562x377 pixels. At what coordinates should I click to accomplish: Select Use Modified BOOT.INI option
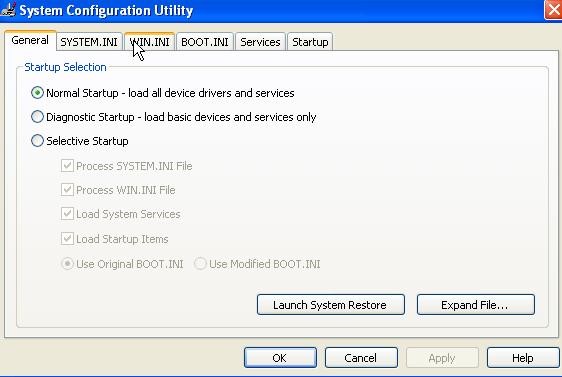pyautogui.click(x=200, y=264)
